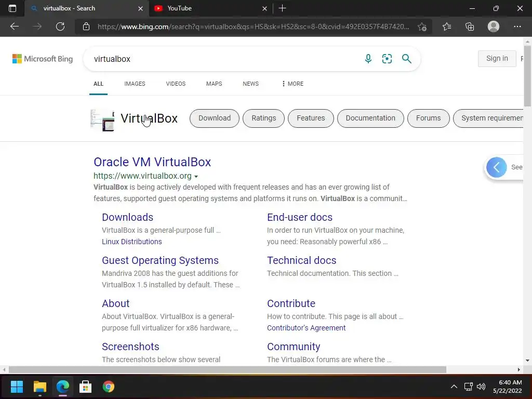Open the Favorites list

point(446,26)
